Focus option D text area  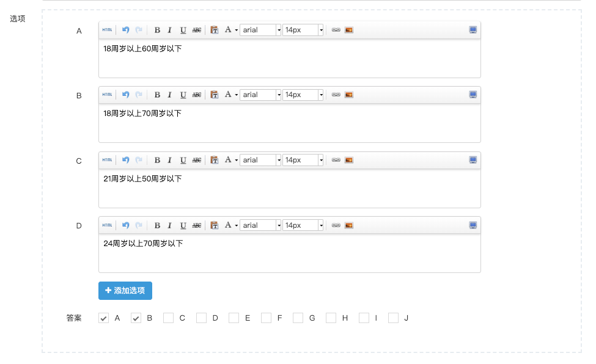tap(290, 253)
